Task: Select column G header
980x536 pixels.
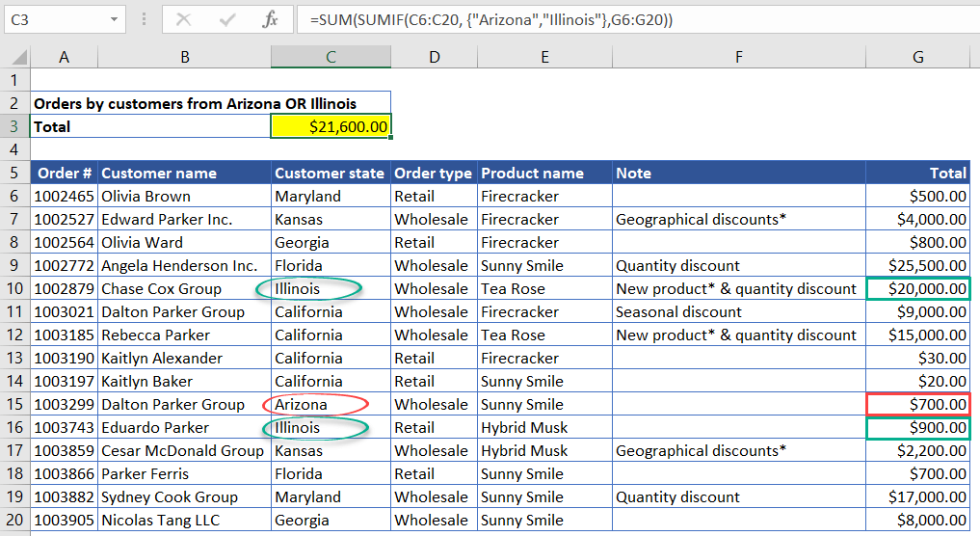Action: pos(917,58)
